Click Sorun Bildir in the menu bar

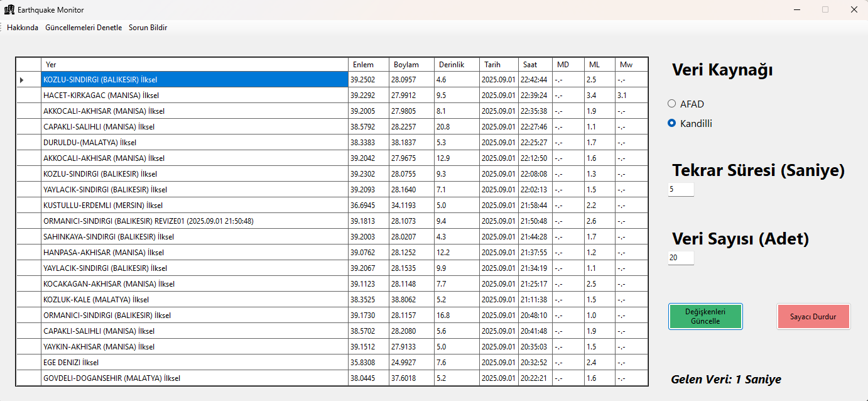pyautogui.click(x=148, y=28)
